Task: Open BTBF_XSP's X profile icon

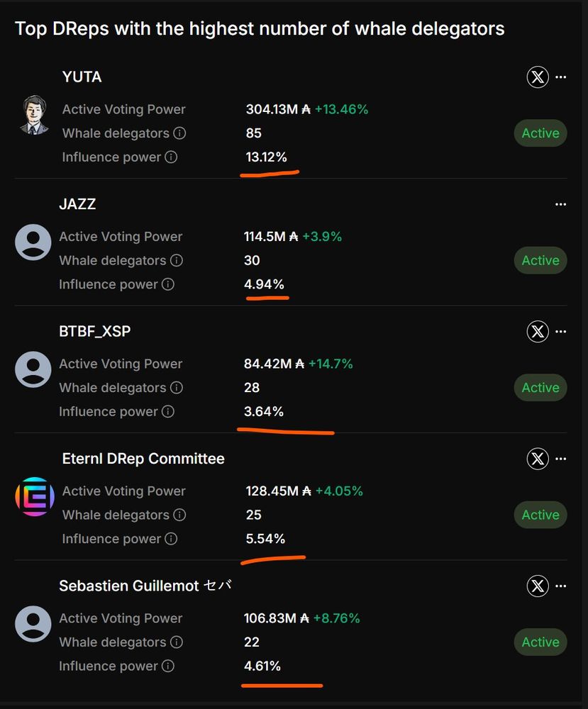Action: (x=538, y=331)
